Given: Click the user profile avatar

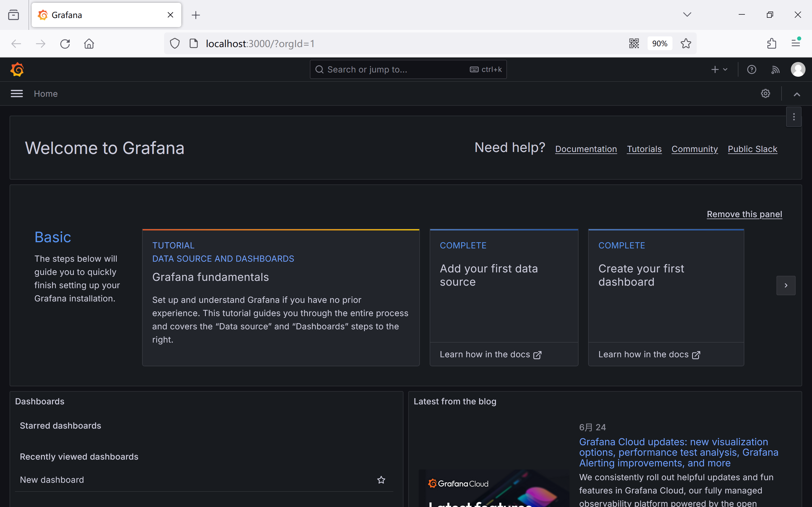Looking at the screenshot, I should (798, 69).
